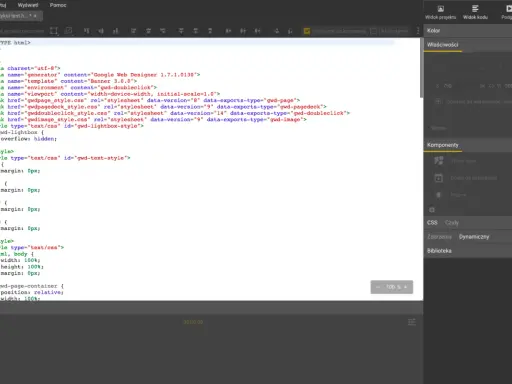Screen dimensions: 512x384
Task: Click the code editor vertical scrollbar
Action: [421, 68]
